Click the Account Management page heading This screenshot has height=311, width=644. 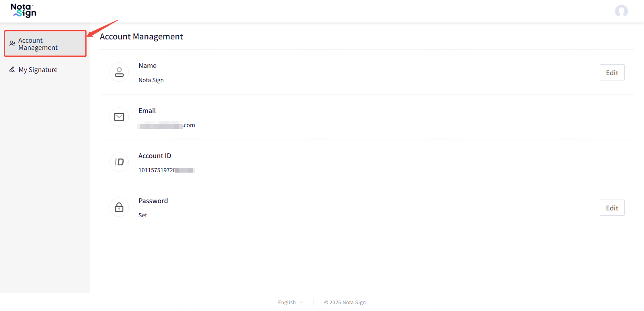point(141,37)
